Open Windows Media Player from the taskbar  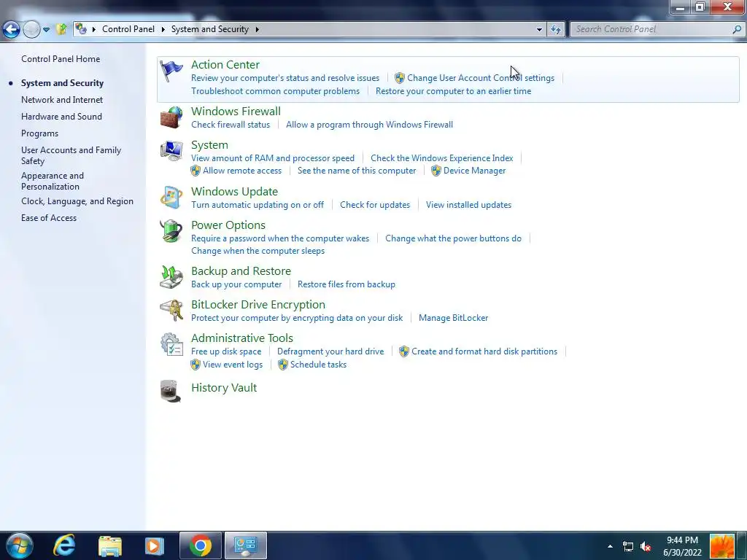tap(154, 545)
